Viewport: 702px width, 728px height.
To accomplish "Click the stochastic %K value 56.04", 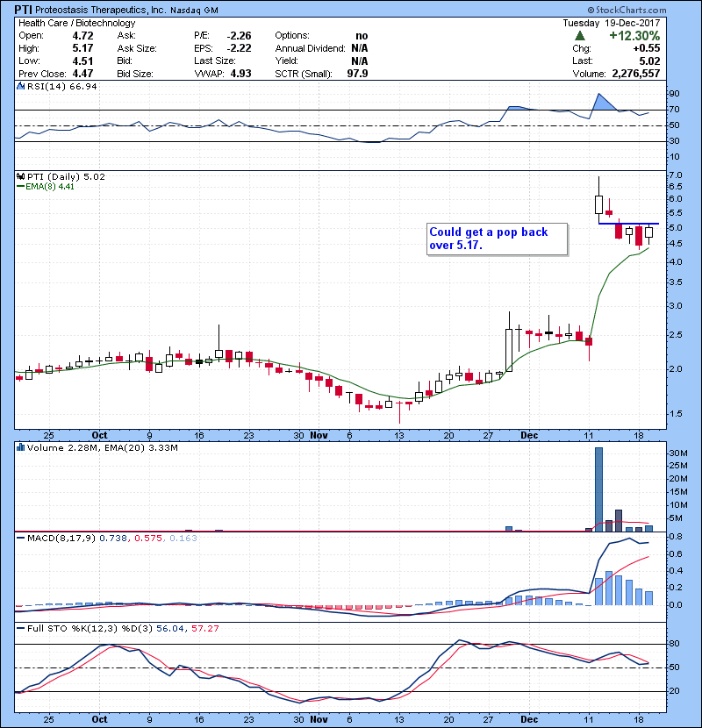I will click(x=170, y=629).
